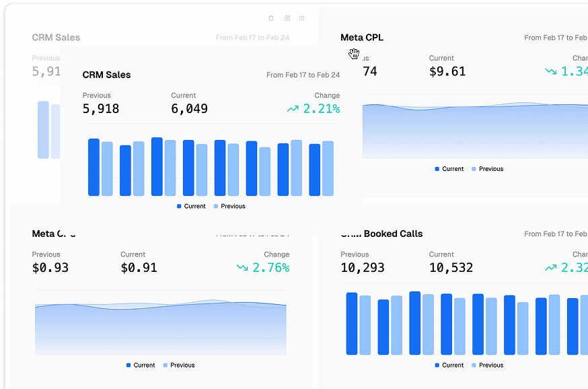Click the trash delete icon above CRM Sales
Viewport: 588px width, 389px height.
coord(271,18)
